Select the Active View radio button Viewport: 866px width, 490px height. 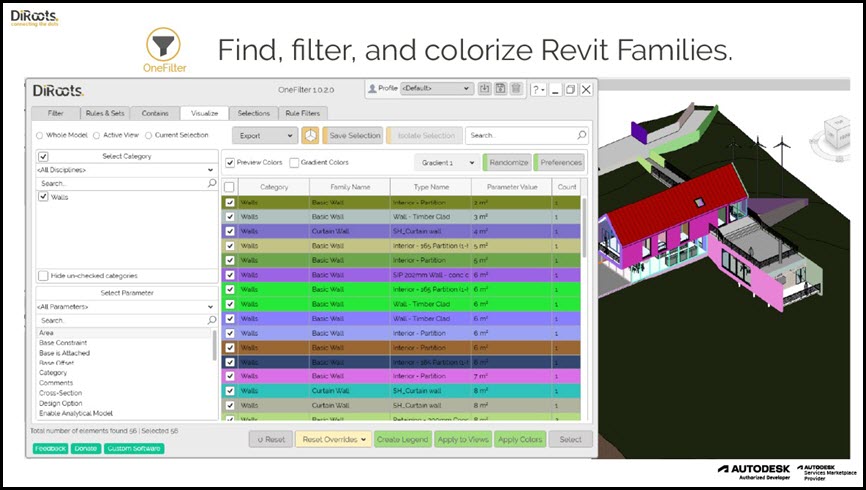[97, 135]
